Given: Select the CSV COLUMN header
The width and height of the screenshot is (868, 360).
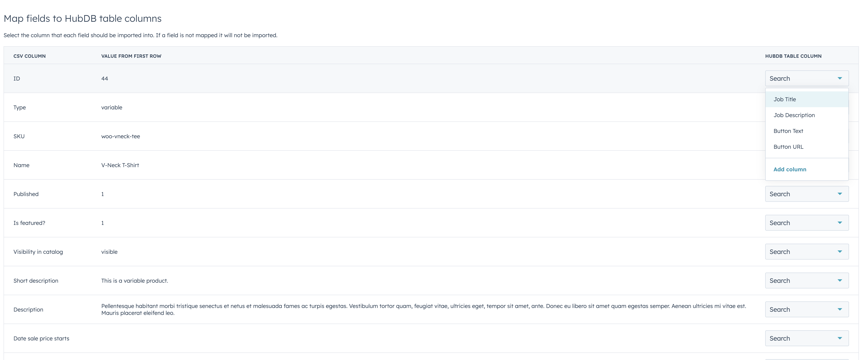Looking at the screenshot, I should [x=29, y=56].
